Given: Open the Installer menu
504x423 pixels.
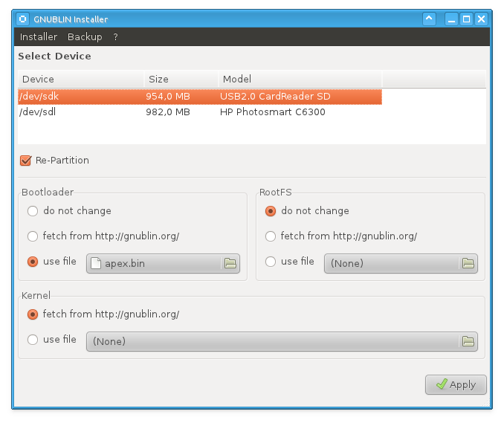Looking at the screenshot, I should [x=39, y=37].
